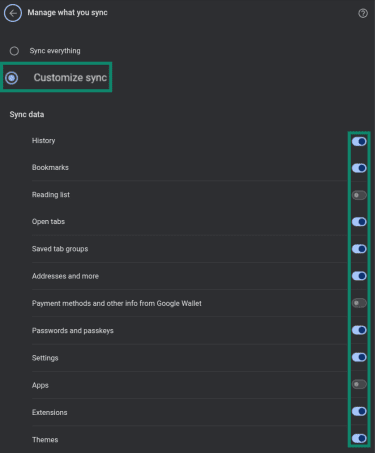Select the Sync everything radio button
Screen dimensions: 375x453
click(x=14, y=51)
